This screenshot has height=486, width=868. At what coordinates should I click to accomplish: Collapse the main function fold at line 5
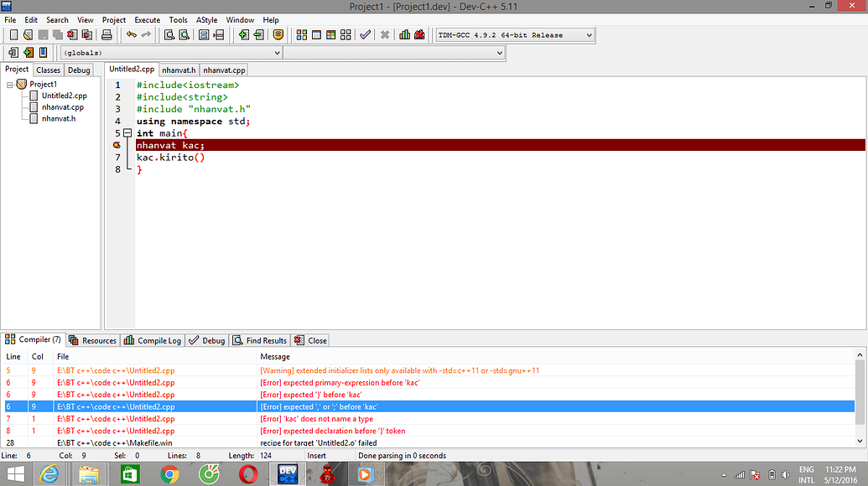pos(127,132)
